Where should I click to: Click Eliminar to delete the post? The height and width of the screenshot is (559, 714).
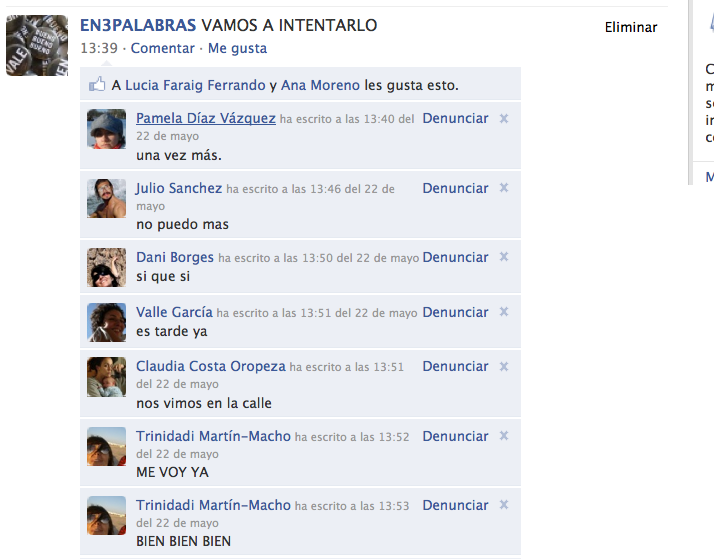coord(631,27)
